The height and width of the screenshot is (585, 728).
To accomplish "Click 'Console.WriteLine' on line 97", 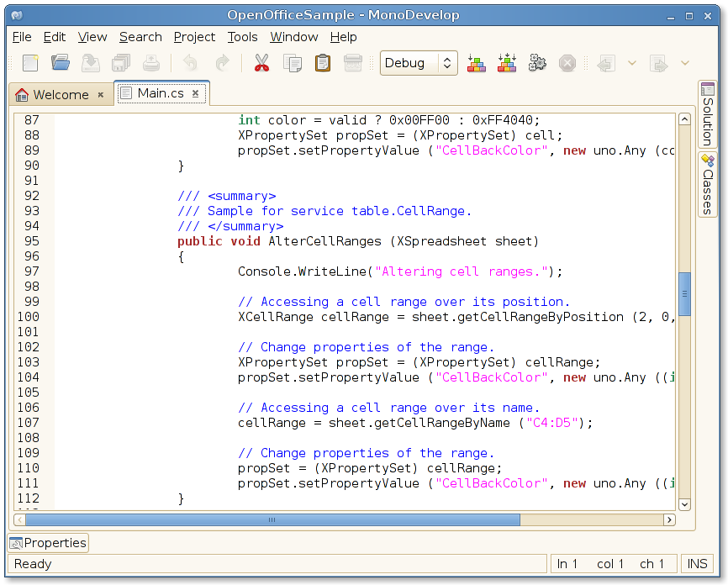I will [303, 271].
